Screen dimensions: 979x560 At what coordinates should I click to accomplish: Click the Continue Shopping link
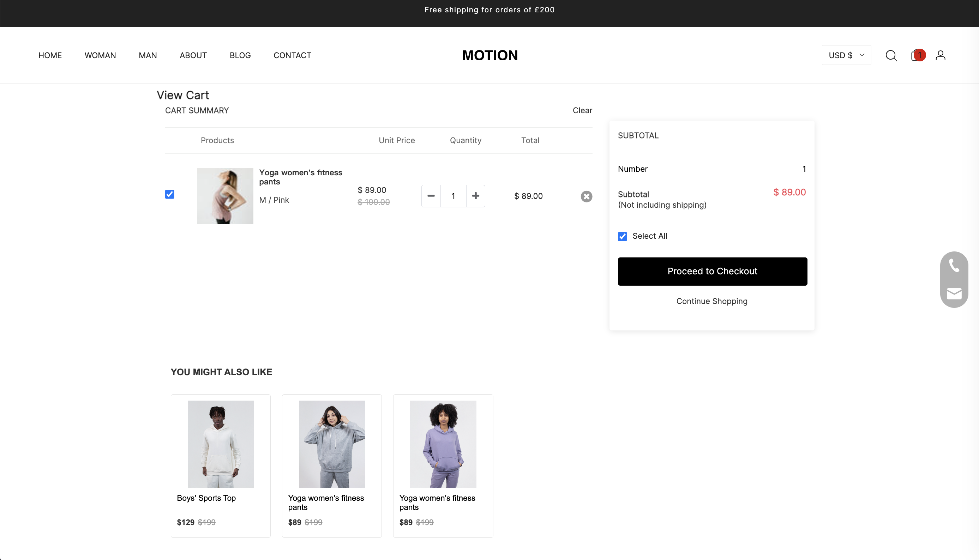point(711,301)
